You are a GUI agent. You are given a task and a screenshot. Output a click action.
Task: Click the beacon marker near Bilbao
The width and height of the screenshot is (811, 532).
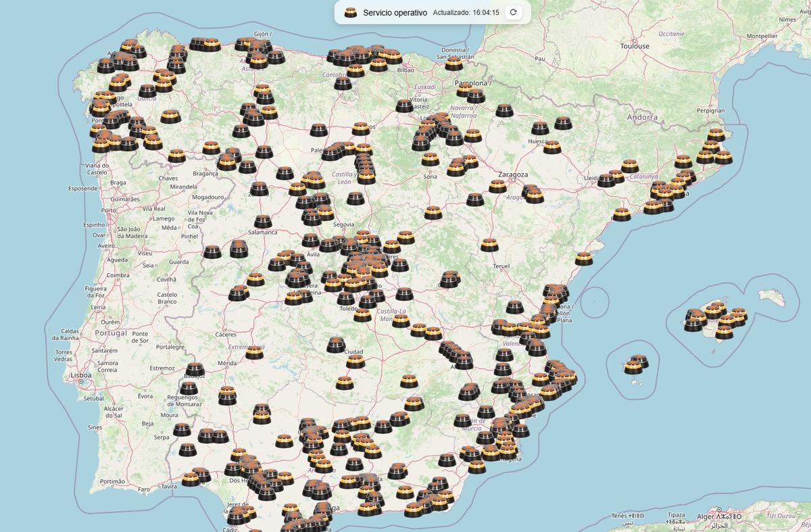[x=393, y=55]
